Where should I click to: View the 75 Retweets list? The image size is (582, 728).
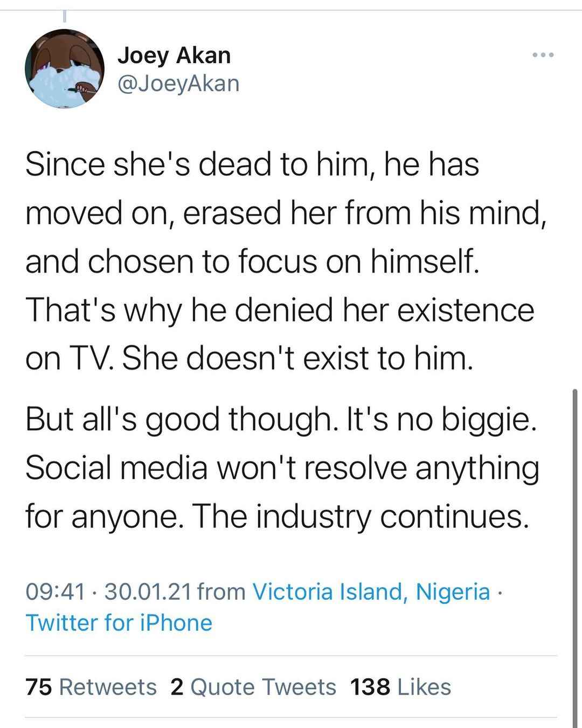[91, 687]
